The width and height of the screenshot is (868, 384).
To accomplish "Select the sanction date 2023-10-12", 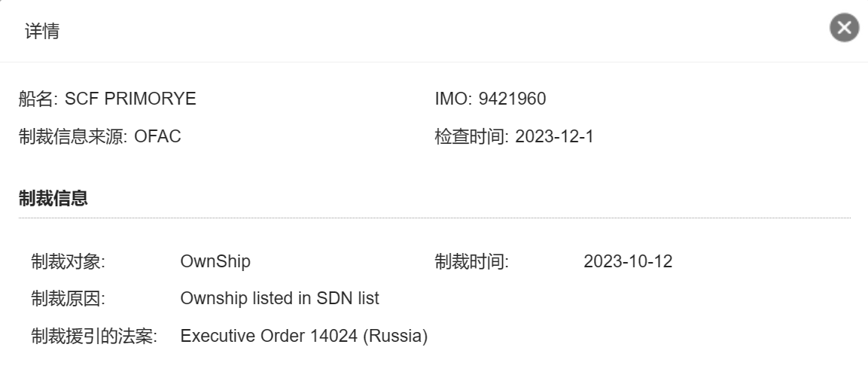I will pos(628,261).
